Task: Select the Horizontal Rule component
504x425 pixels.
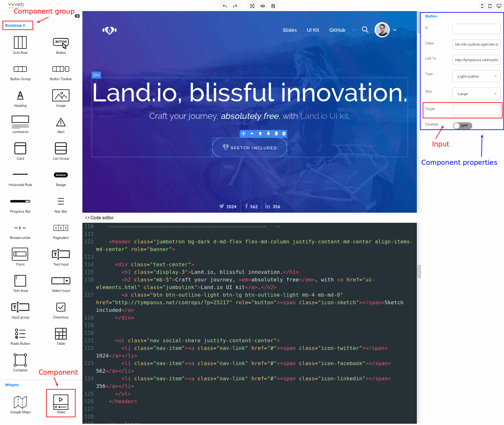Action: pos(20,179)
